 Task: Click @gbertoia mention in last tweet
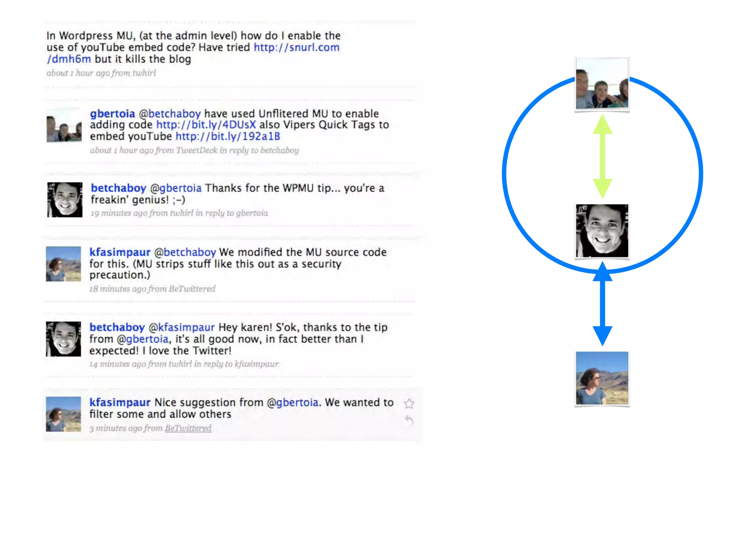pyautogui.click(x=293, y=402)
